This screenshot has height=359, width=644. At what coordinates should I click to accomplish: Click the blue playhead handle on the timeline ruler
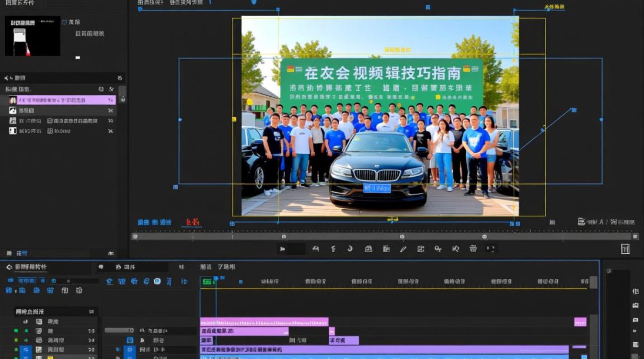(216, 278)
